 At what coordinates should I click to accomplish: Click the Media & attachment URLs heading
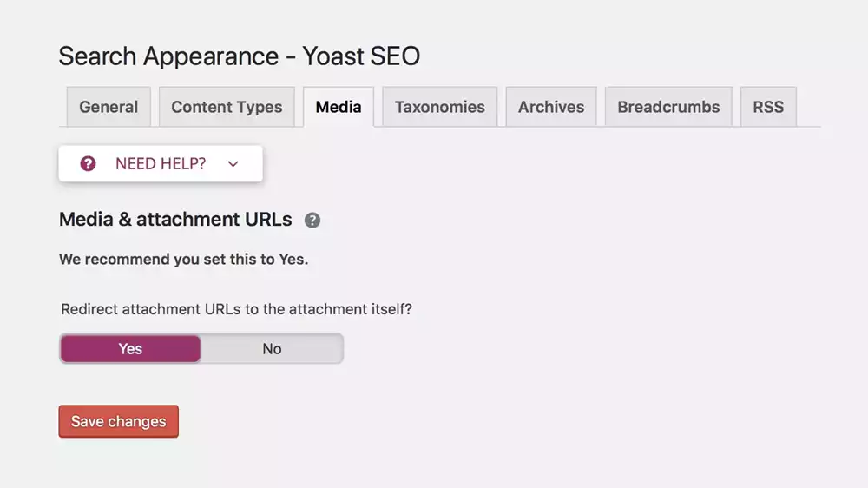pos(175,220)
